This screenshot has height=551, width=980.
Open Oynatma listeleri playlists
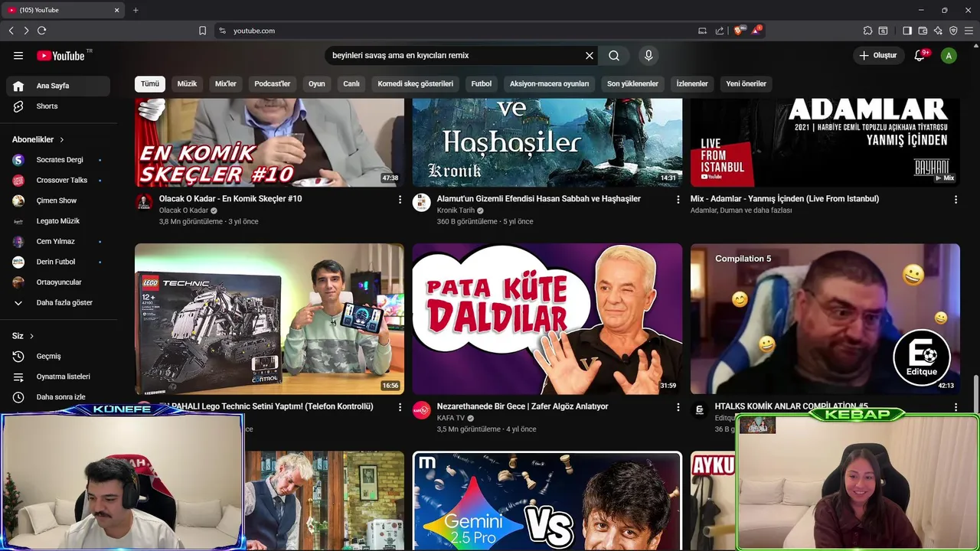[58, 377]
